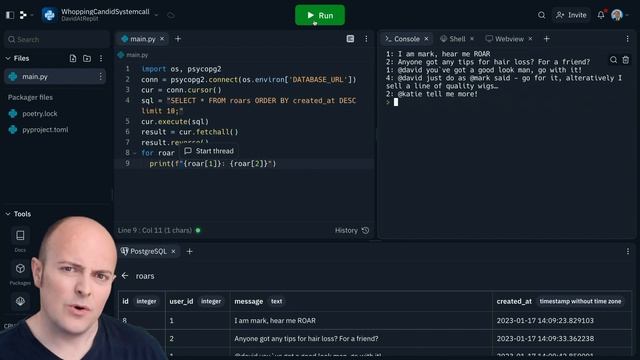Close the main.py editor tab

(162, 39)
